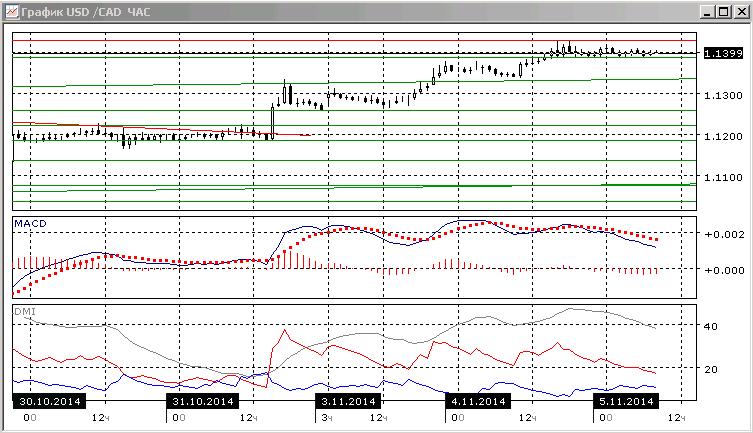Image resolution: width=753 pixels, height=433 pixels.
Task: Click the MACD indicator label
Action: click(x=30, y=224)
